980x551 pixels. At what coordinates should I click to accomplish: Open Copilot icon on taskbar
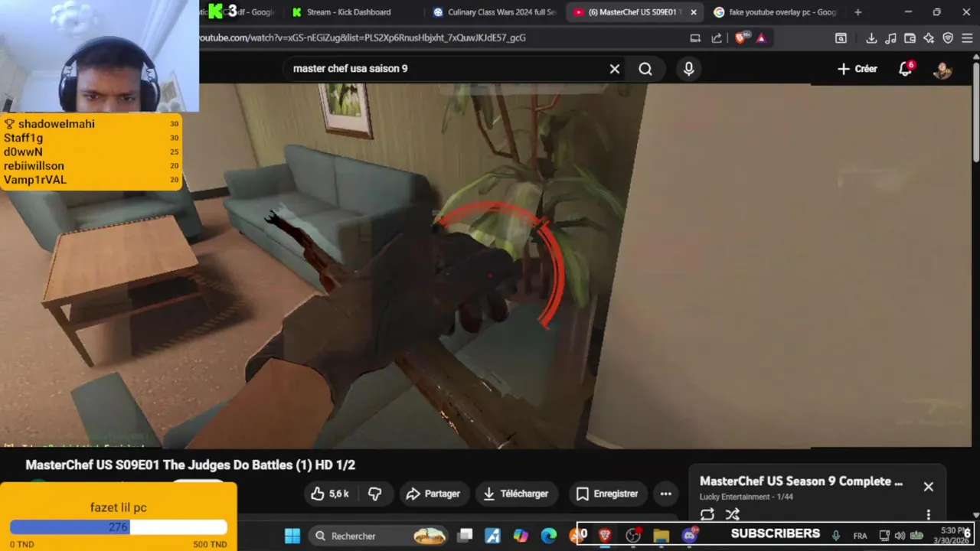tap(521, 536)
